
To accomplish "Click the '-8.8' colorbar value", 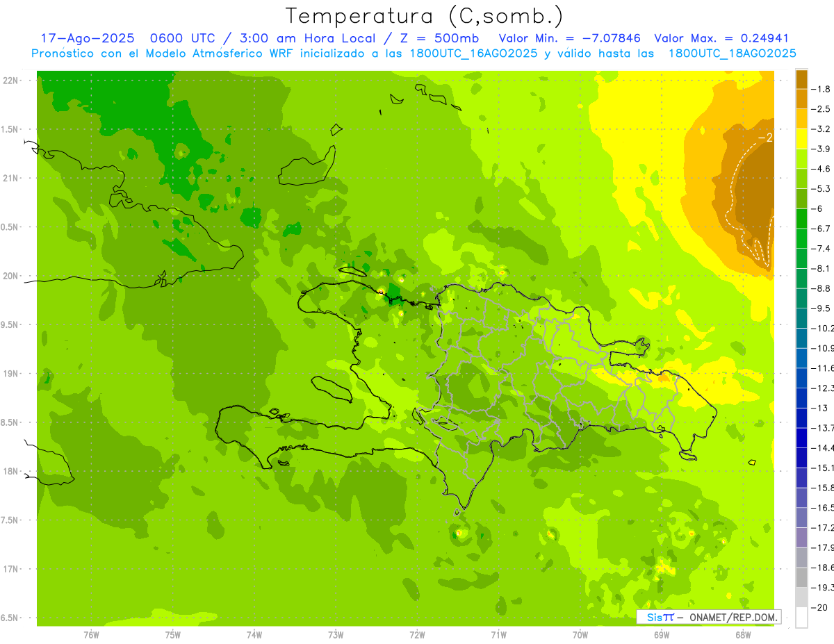I will [x=821, y=288].
